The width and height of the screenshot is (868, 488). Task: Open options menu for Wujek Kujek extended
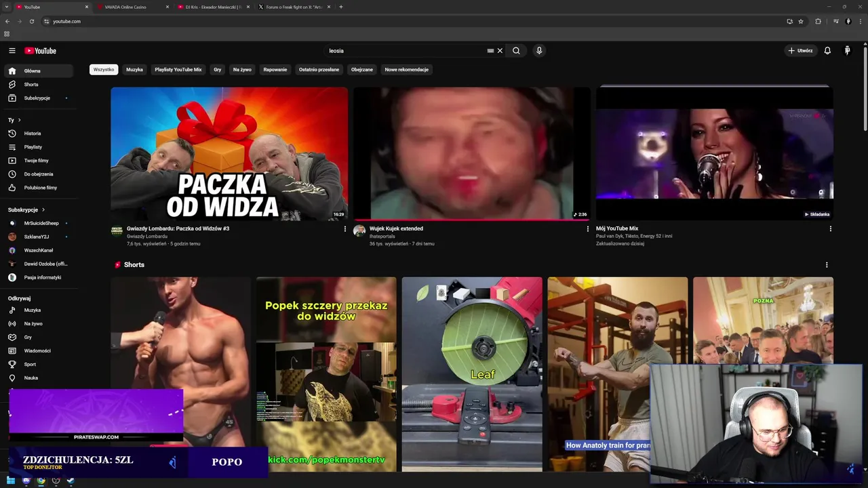click(587, 229)
